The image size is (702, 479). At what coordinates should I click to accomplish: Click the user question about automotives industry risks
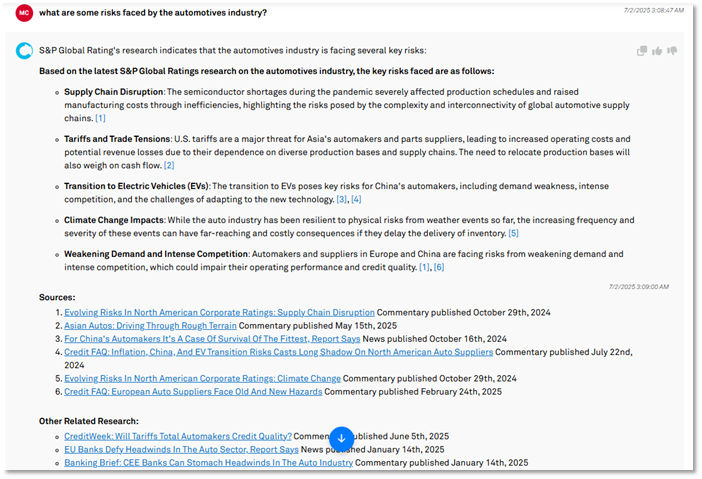pos(153,13)
